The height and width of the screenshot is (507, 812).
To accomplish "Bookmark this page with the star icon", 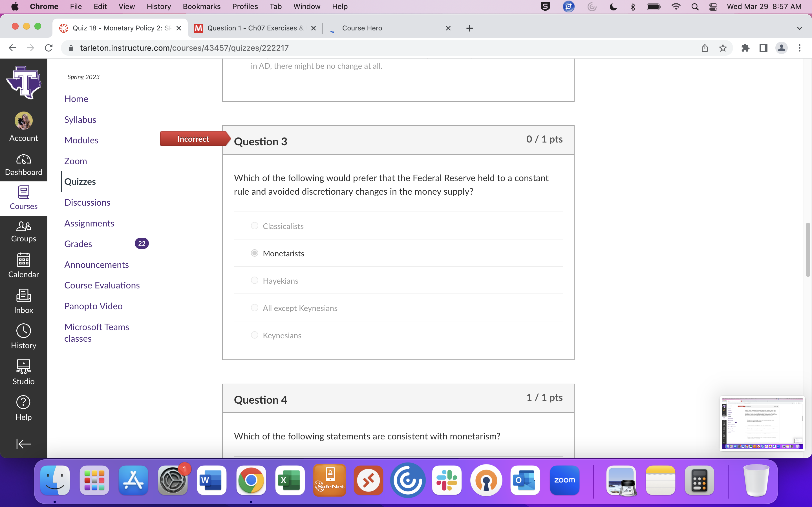I will tap(723, 48).
